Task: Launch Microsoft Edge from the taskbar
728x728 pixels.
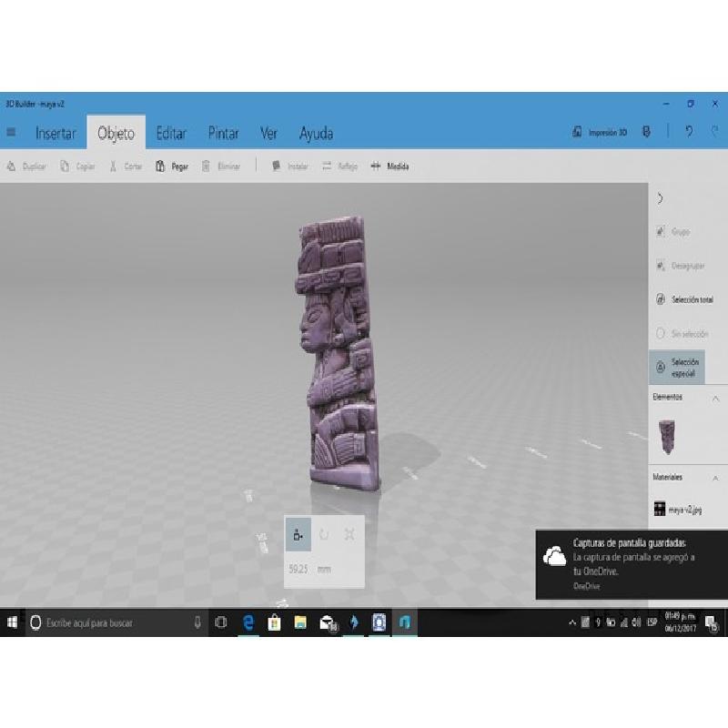Action: pyautogui.click(x=248, y=622)
